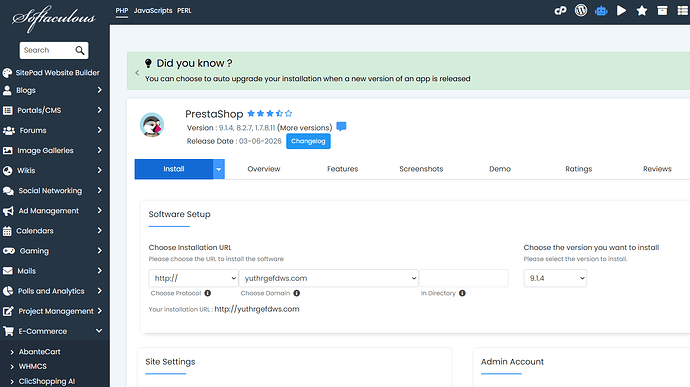Click the blue robot AI icon
Image resolution: width=690 pixels, height=387 pixels.
[601, 11]
